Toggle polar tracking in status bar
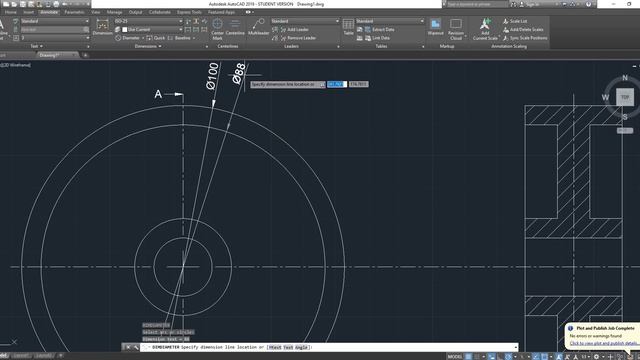Screen dimensions: 640x360 (x=508, y=356)
